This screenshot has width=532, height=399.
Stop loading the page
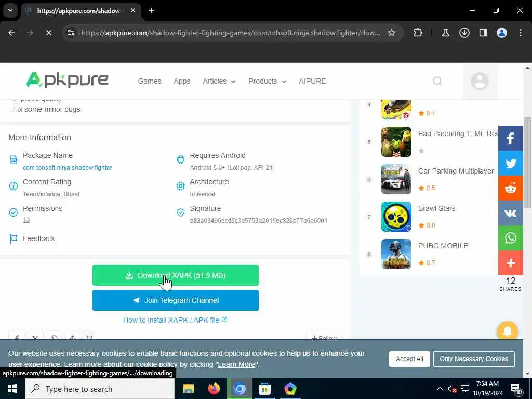(x=48, y=33)
